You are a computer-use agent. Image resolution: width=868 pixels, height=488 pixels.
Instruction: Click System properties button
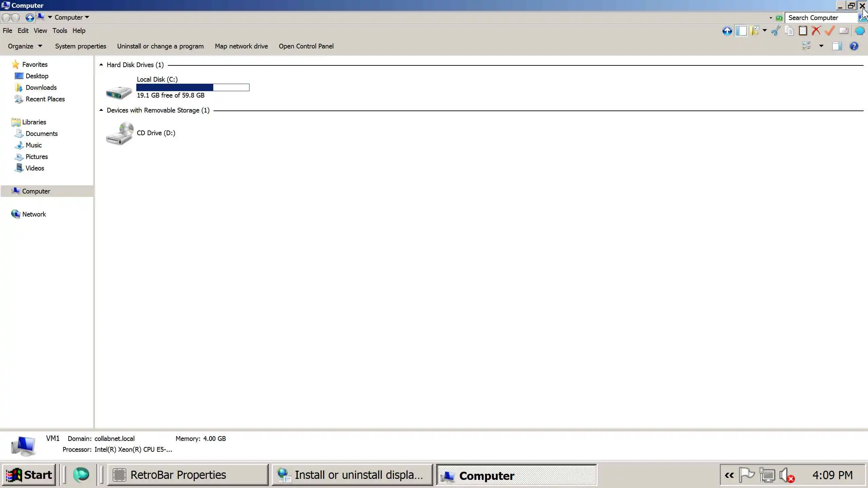(x=80, y=46)
